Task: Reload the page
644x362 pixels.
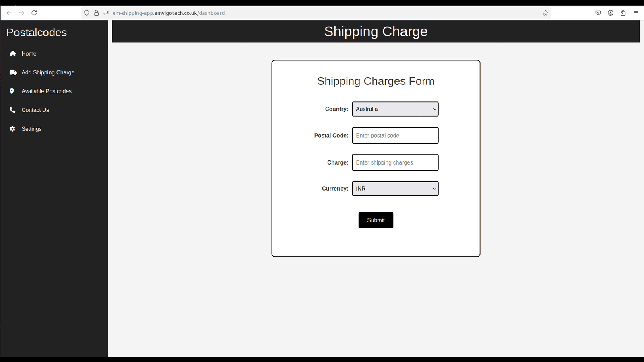Action: 34,12
